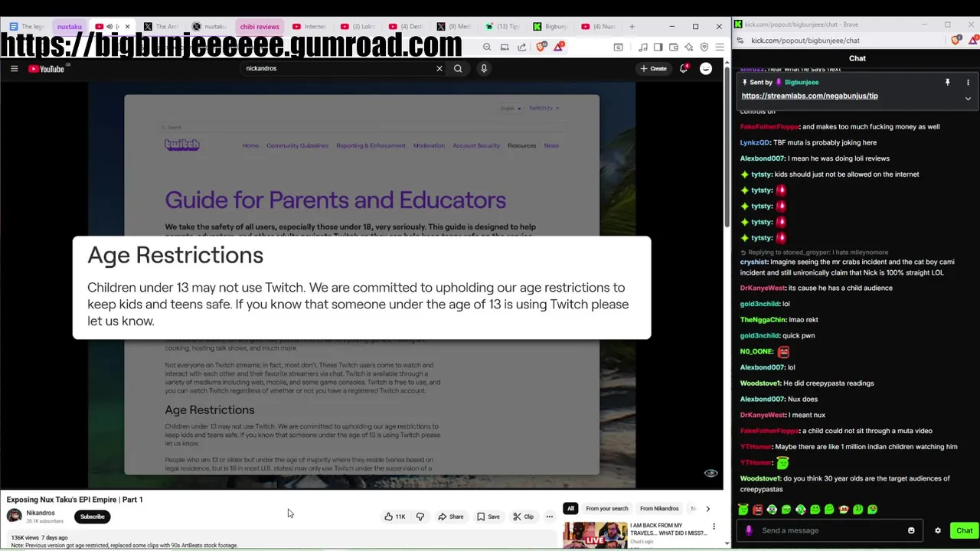
Task: Open Kick chat settings gear
Action: pos(938,530)
